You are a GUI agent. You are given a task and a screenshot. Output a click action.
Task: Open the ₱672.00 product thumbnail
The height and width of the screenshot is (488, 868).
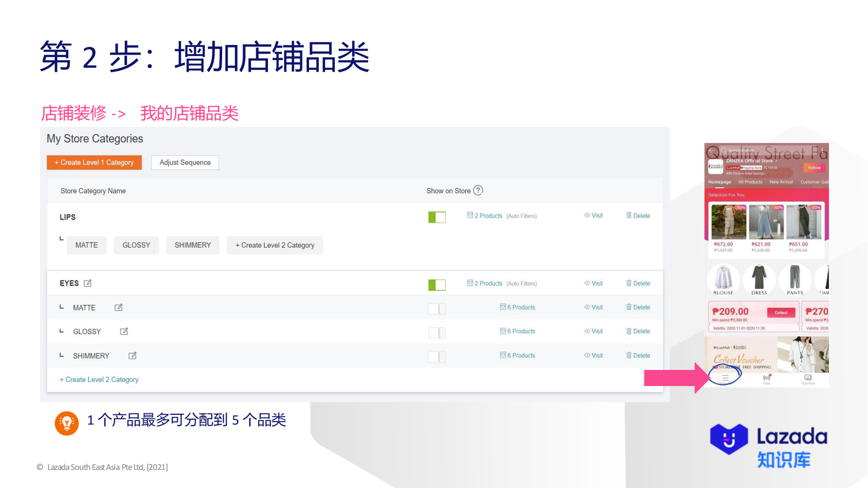729,222
